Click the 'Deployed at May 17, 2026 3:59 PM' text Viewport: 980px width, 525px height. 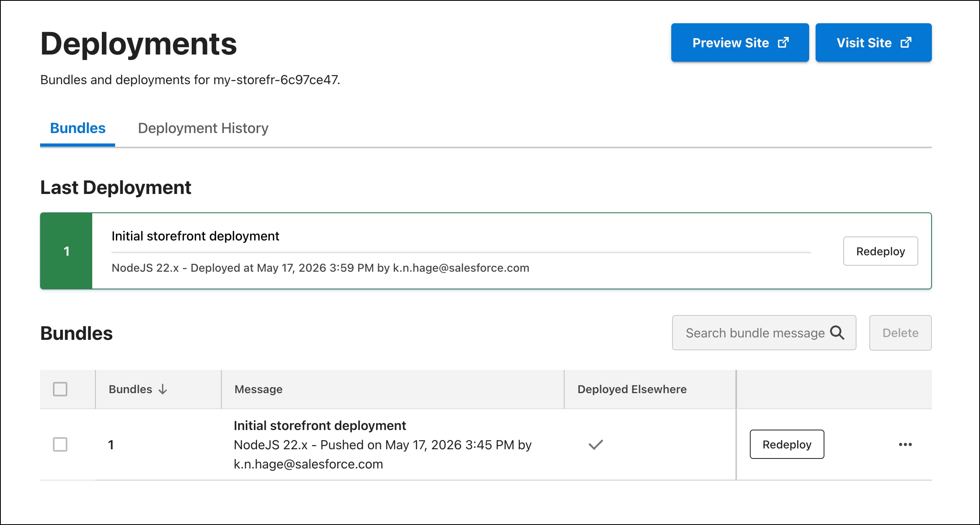click(x=282, y=268)
